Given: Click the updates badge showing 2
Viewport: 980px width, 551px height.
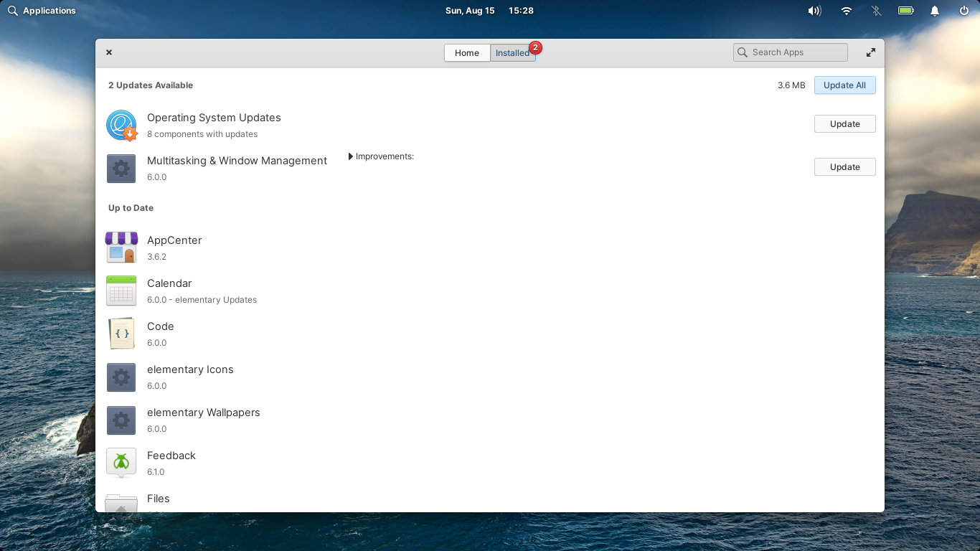Looking at the screenshot, I should [x=535, y=47].
